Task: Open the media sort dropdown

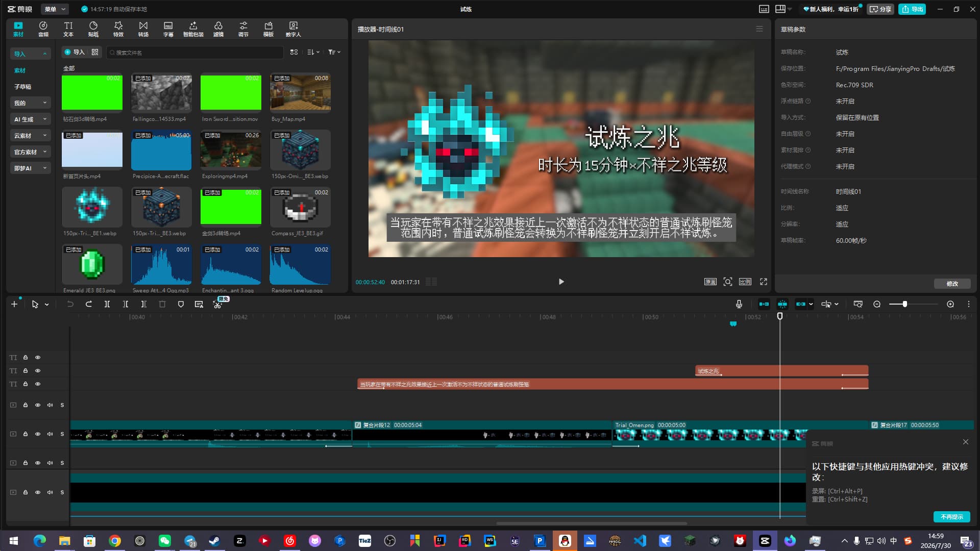Action: click(313, 52)
